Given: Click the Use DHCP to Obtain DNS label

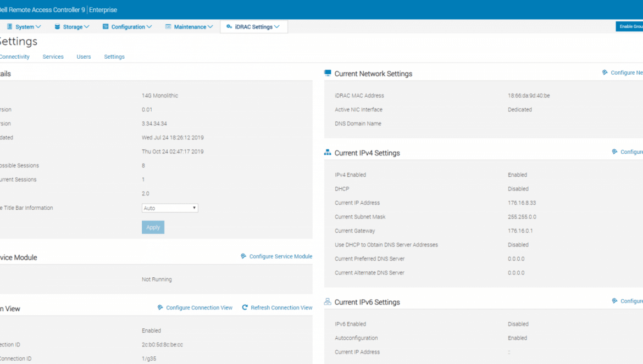Looking at the screenshot, I should (386, 245).
